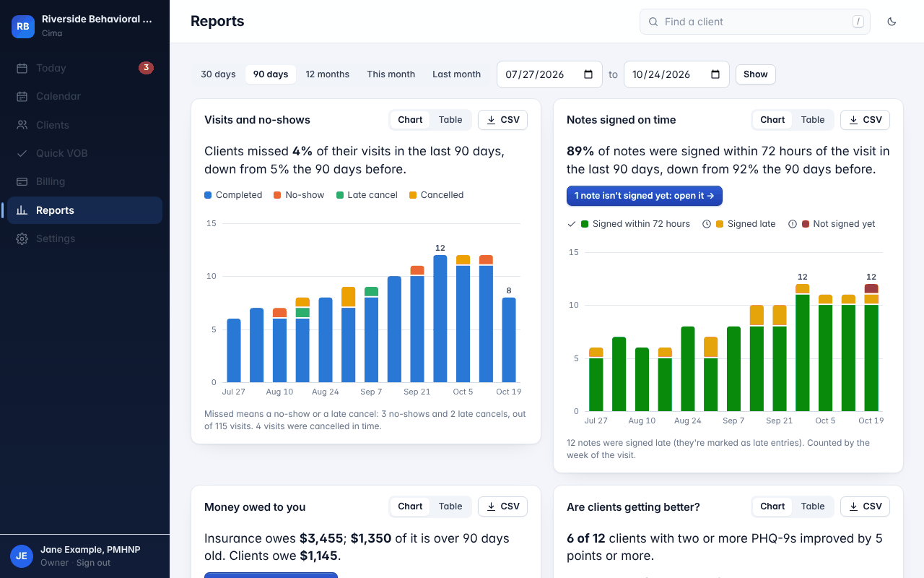Focus the Find a client search box
924x578 pixels.
tap(755, 22)
